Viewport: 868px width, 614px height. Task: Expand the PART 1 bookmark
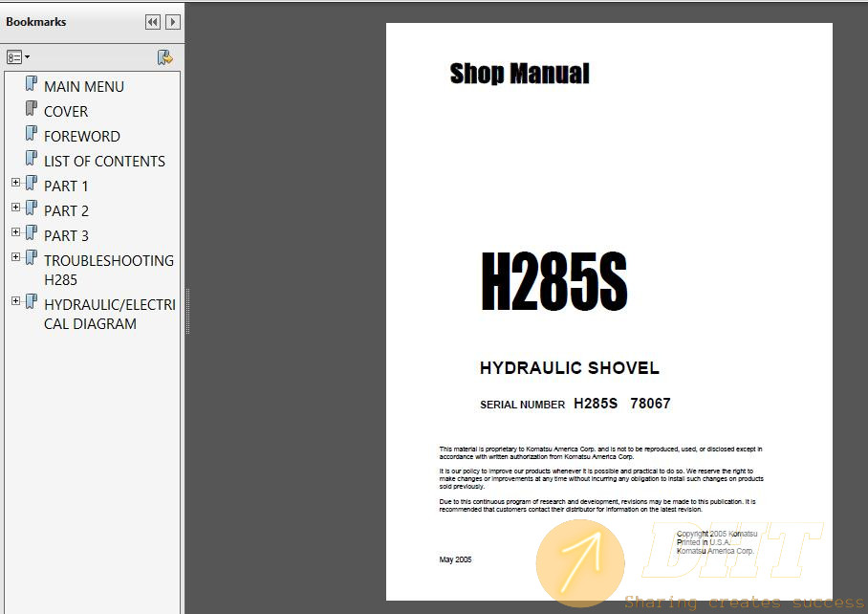click(15, 182)
